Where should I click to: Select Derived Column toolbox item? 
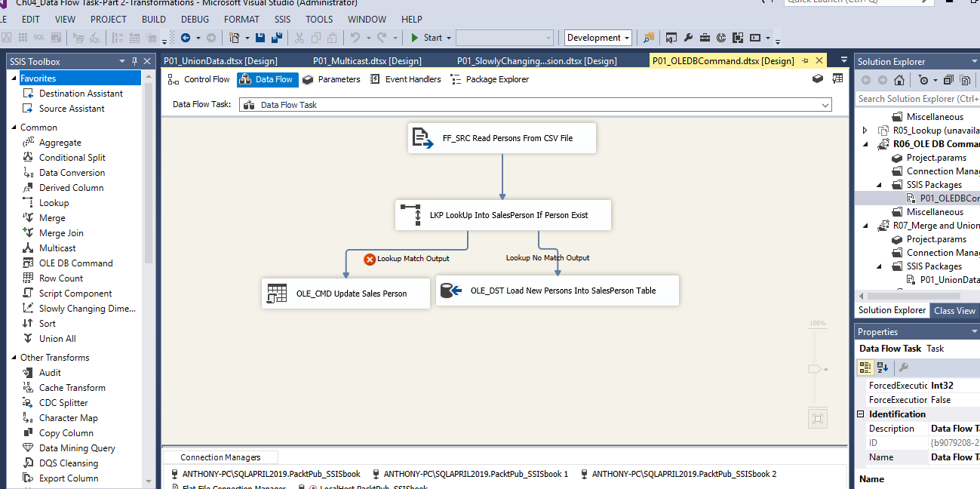pos(72,188)
